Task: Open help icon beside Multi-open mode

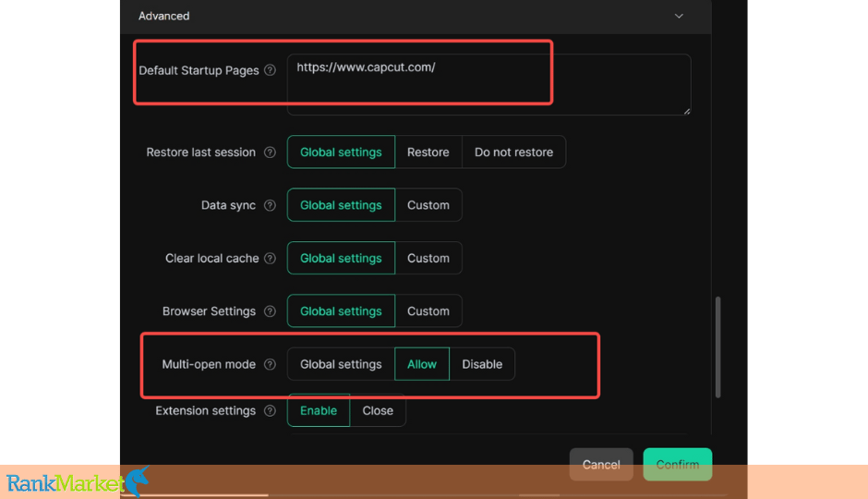Action: (x=270, y=364)
